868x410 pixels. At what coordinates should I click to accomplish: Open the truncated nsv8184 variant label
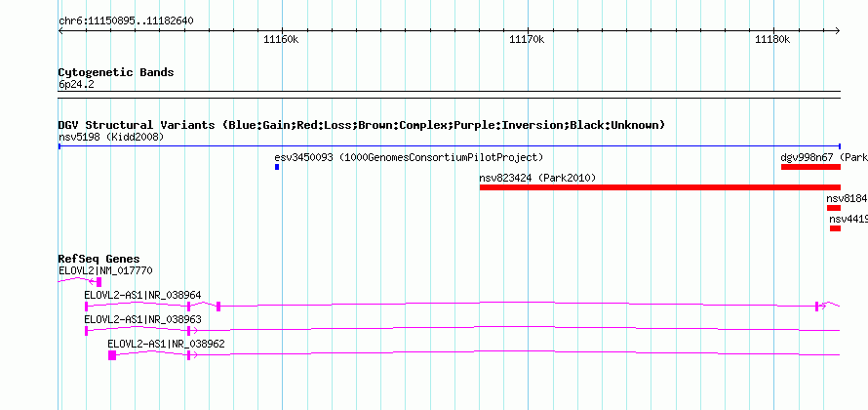pos(847,198)
